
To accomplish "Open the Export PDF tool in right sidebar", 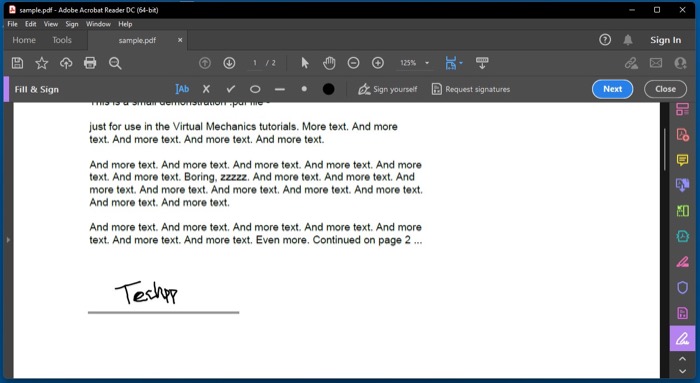I will [x=682, y=185].
